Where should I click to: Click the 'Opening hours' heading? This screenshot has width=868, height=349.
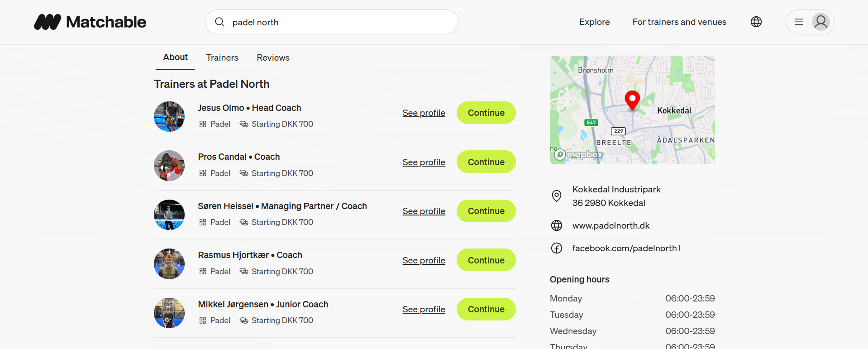579,279
